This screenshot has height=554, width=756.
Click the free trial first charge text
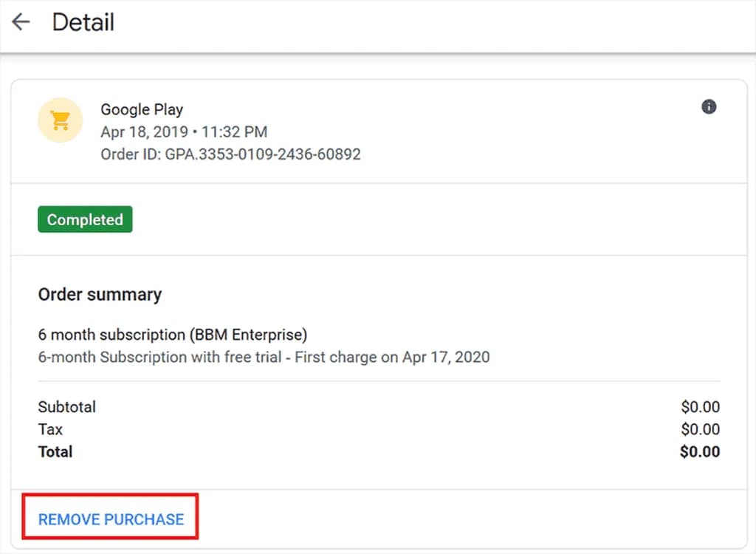coord(264,357)
